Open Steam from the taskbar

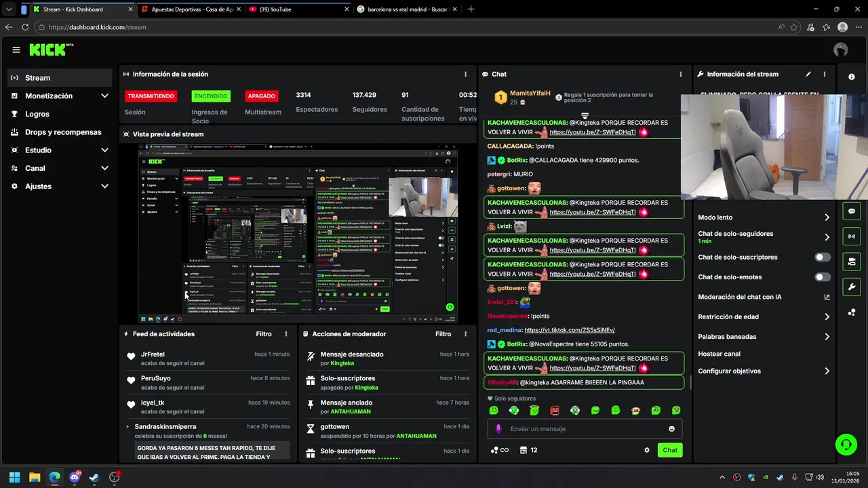pos(94,477)
